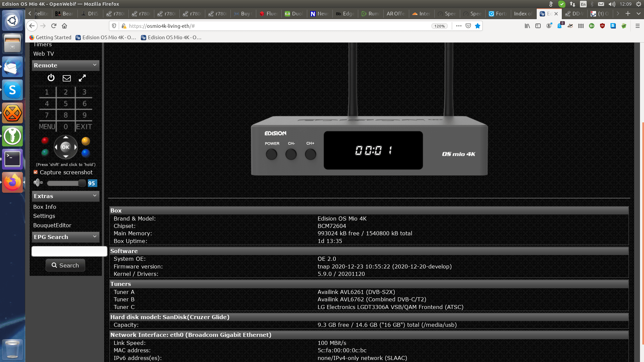This screenshot has width=644, height=362.
Task: Open the Ghostery extension icon
Action: (559, 26)
